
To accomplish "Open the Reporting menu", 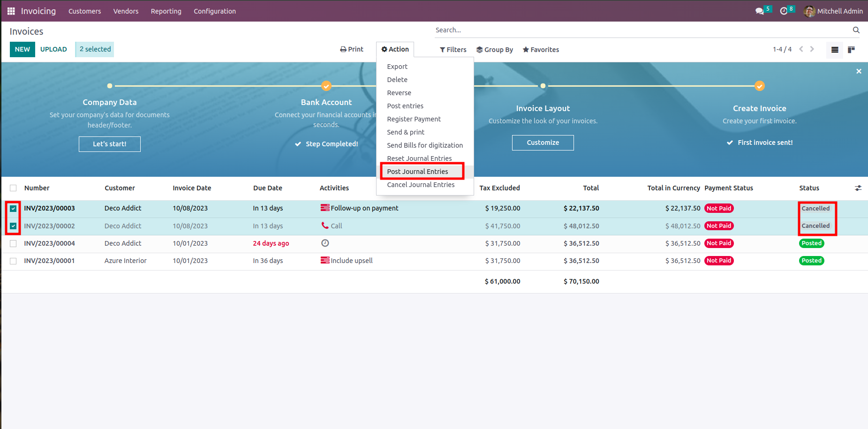I will [x=166, y=11].
